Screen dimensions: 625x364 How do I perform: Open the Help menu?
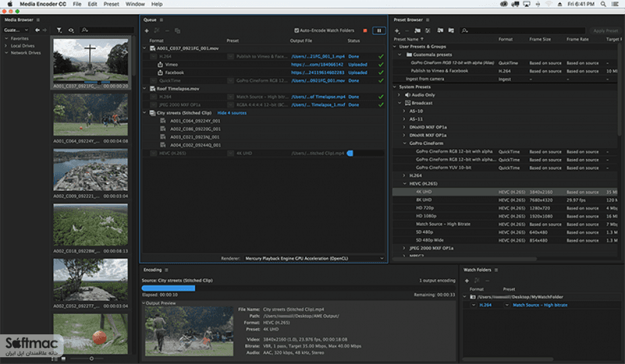157,4
